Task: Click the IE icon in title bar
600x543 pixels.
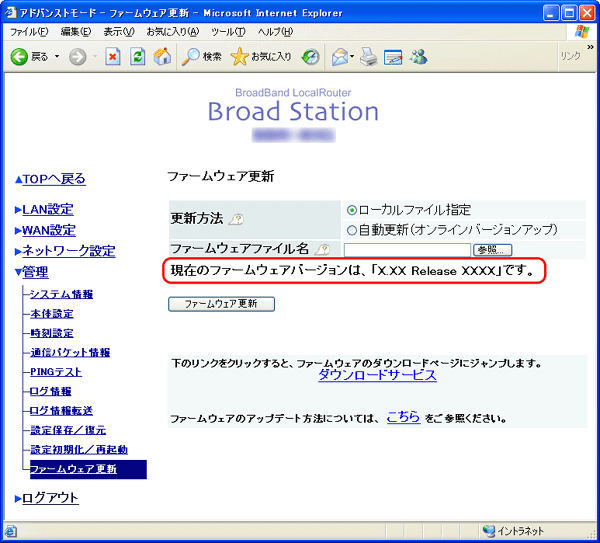Action: click(11, 13)
